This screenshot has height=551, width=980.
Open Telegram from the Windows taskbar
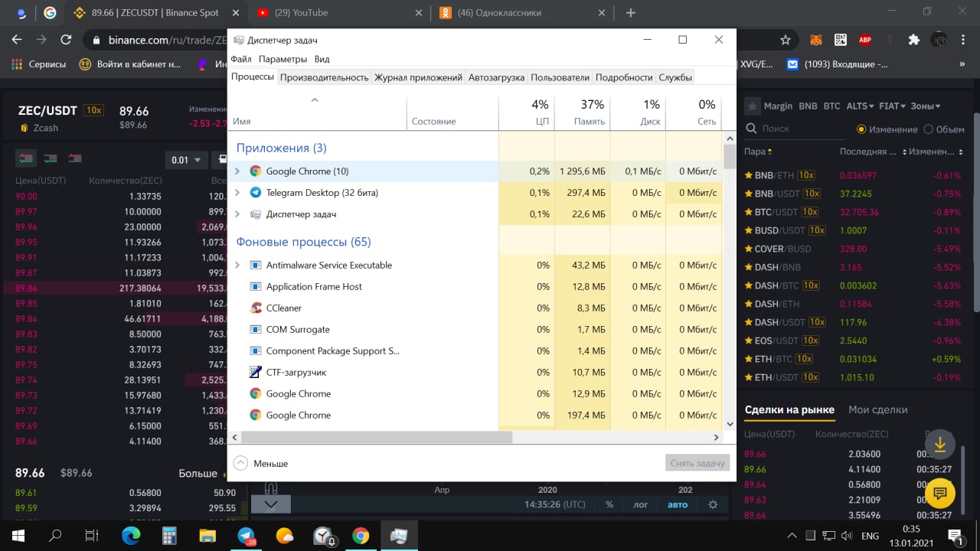tap(246, 536)
